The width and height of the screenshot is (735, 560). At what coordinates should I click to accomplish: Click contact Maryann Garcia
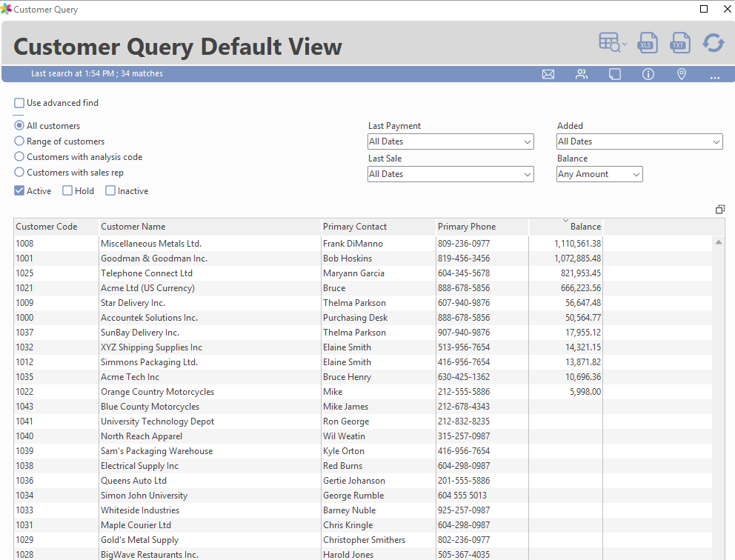point(353,273)
